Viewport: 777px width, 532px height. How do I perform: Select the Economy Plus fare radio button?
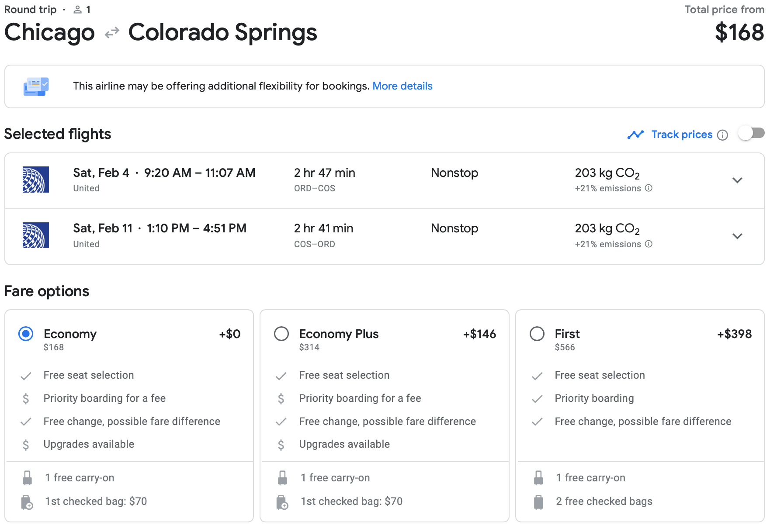point(282,334)
